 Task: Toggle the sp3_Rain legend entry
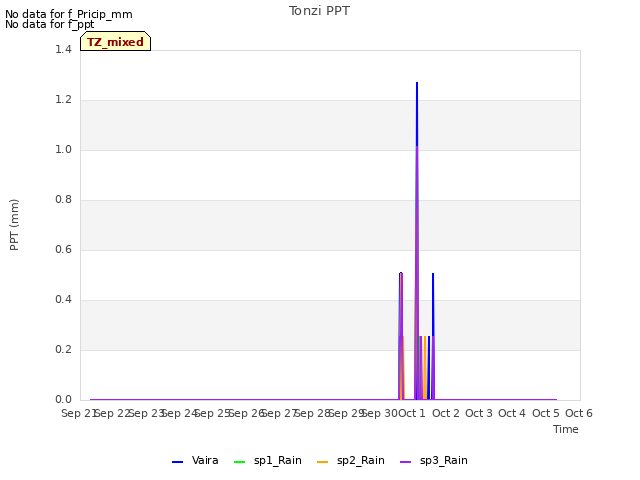[x=433, y=461]
